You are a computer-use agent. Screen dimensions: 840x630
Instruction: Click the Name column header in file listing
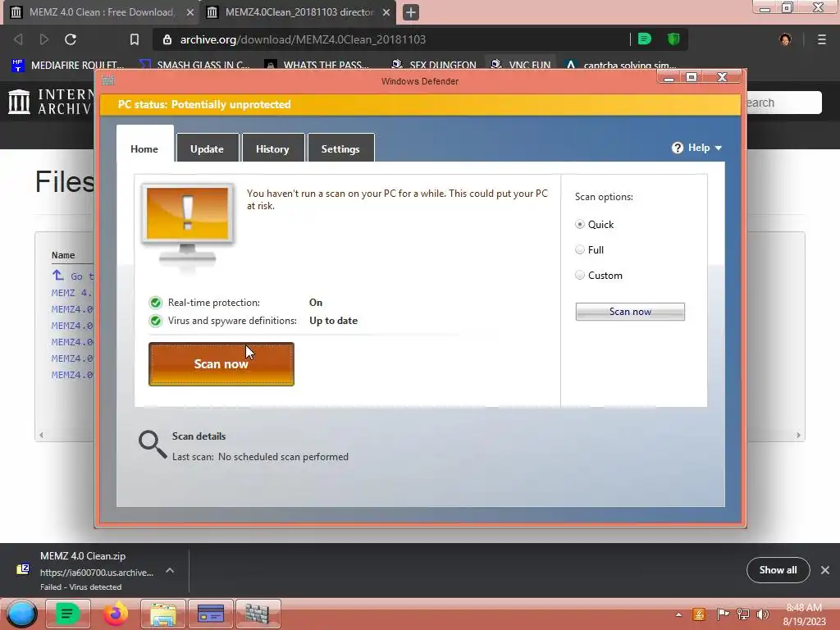pos(63,255)
